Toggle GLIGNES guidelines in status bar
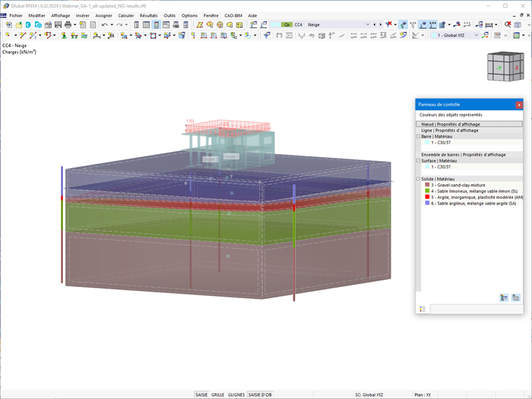This screenshot has width=532, height=399. point(236,395)
